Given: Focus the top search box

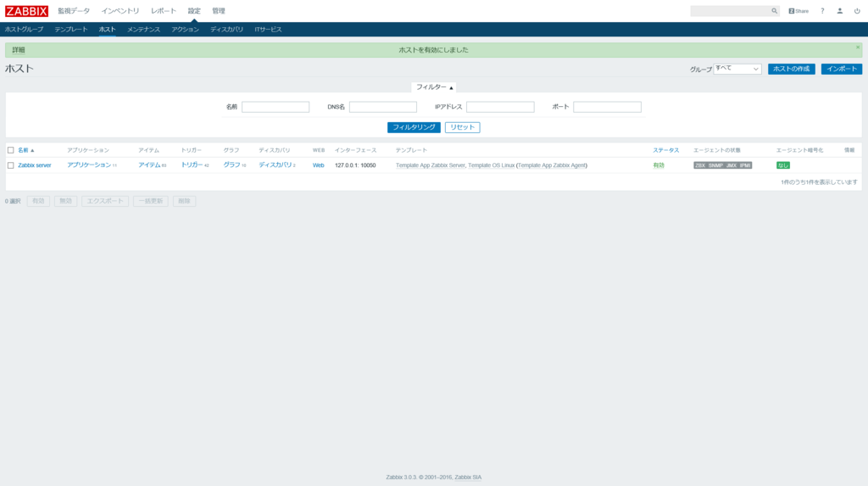Looking at the screenshot, I should 730,11.
